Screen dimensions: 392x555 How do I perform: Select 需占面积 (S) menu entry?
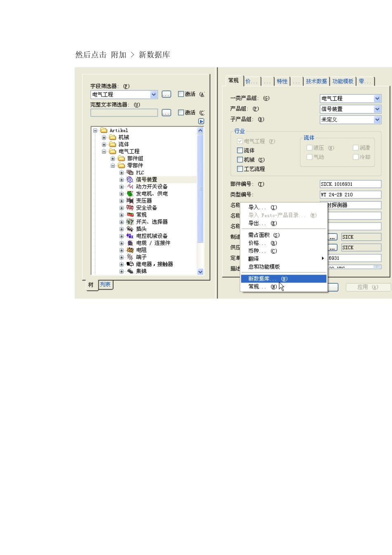click(284, 235)
